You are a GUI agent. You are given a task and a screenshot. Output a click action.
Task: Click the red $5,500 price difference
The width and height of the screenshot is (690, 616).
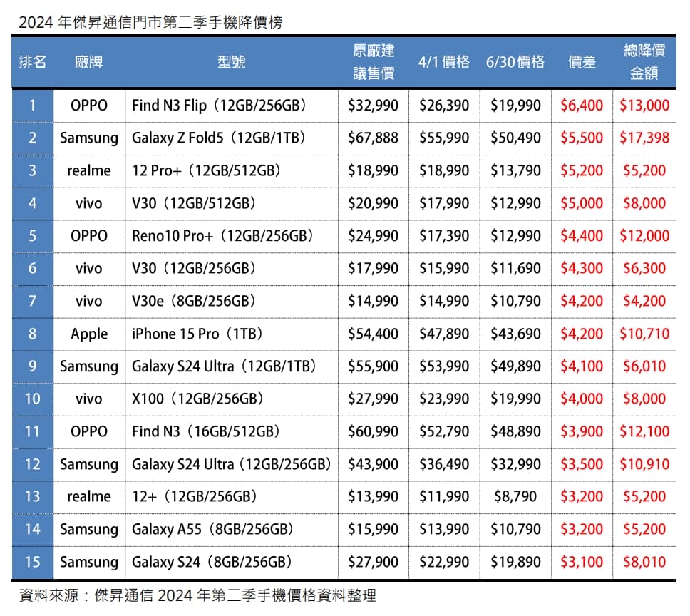pyautogui.click(x=582, y=138)
